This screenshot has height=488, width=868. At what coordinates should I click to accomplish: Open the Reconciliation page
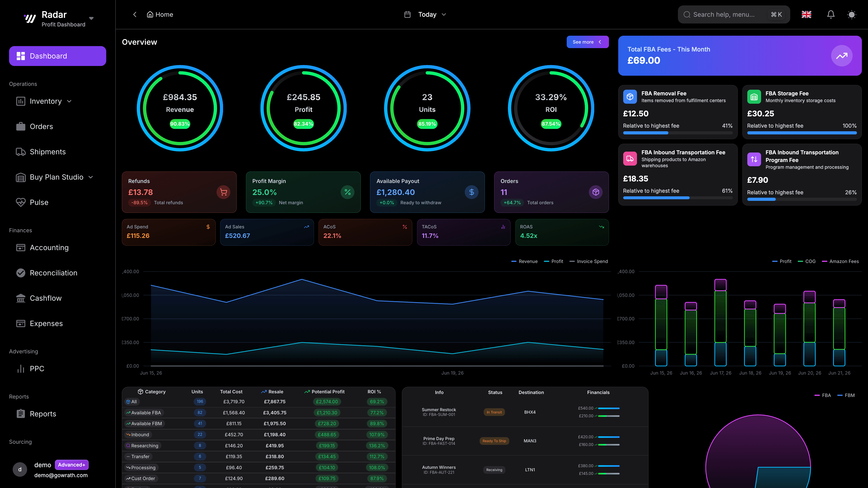point(47,273)
